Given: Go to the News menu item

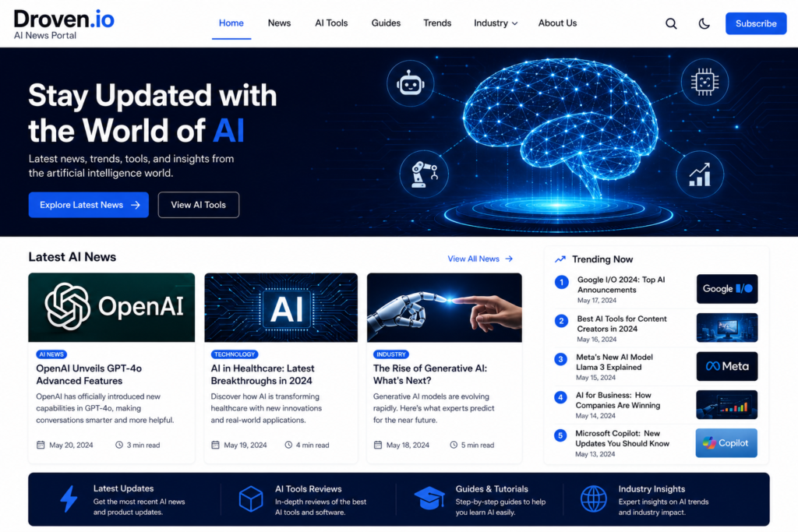Looking at the screenshot, I should click(279, 23).
